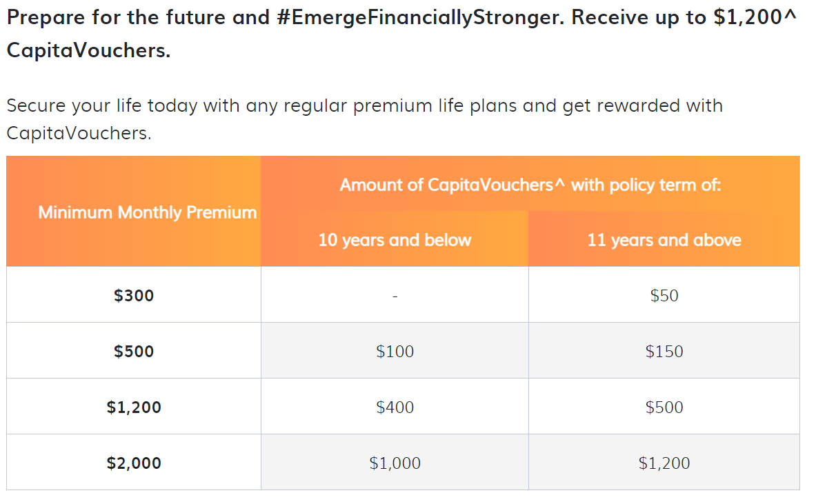Click the $1,000 voucher cell

click(x=395, y=463)
